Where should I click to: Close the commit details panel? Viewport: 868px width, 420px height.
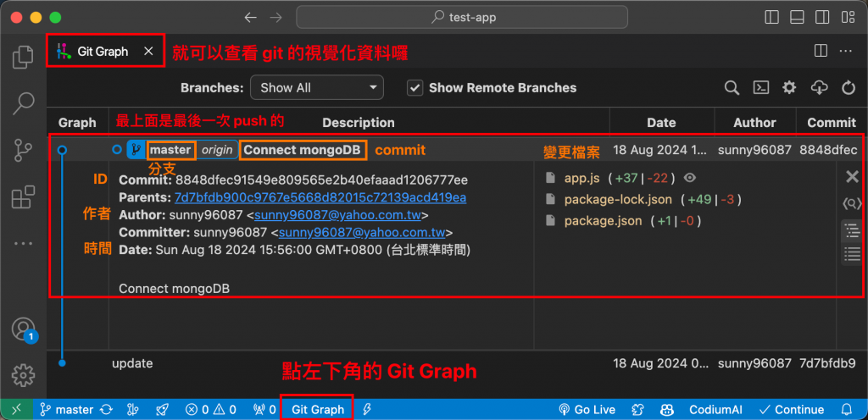click(x=853, y=177)
